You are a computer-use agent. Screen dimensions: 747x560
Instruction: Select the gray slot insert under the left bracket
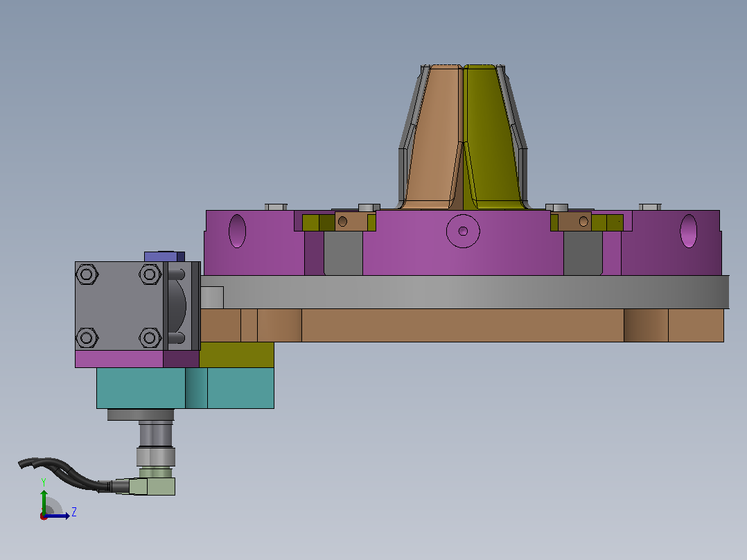pos(343,254)
